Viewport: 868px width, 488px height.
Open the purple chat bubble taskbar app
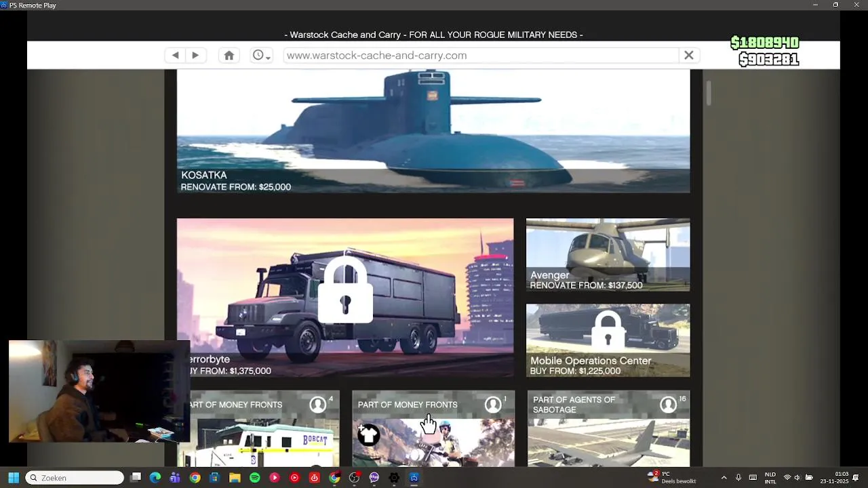coord(374,478)
